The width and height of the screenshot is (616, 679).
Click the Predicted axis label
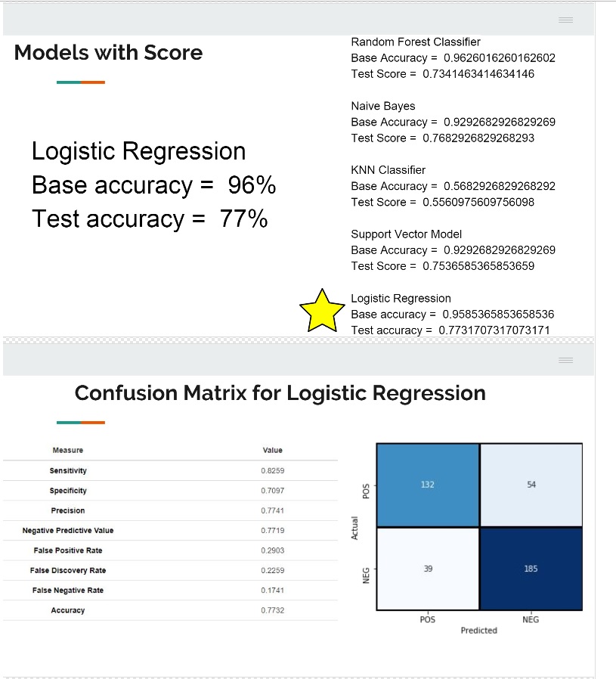click(x=478, y=631)
